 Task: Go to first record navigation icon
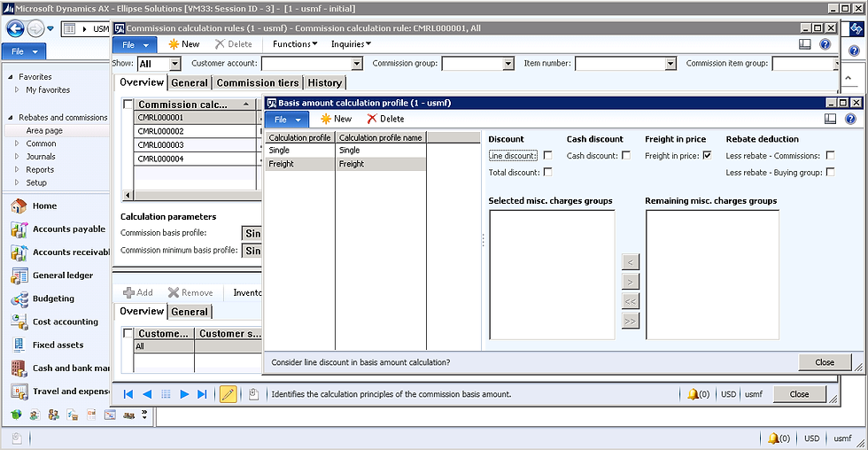(128, 394)
